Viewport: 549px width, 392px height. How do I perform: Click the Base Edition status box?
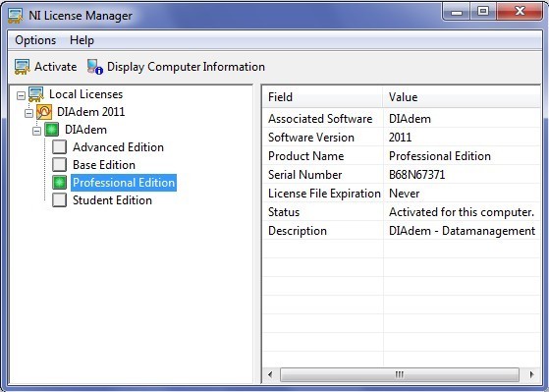60,165
